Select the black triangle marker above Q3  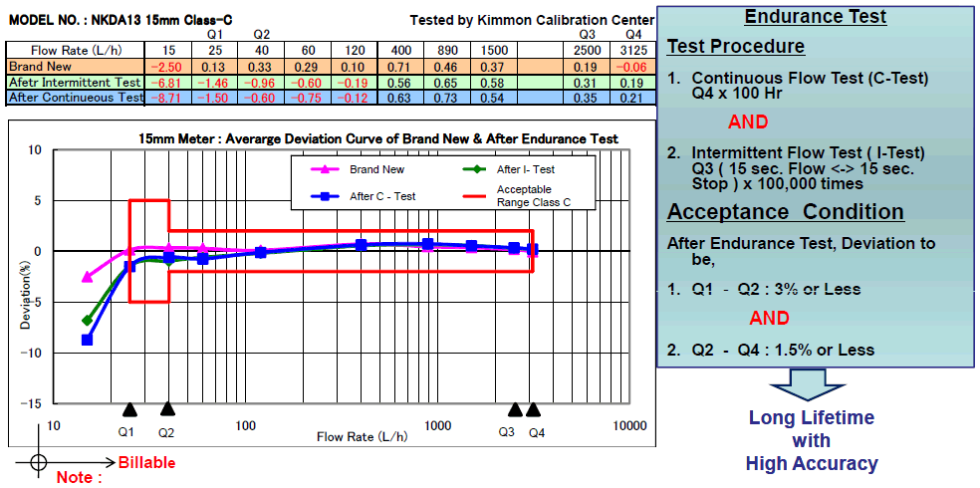[x=515, y=409]
